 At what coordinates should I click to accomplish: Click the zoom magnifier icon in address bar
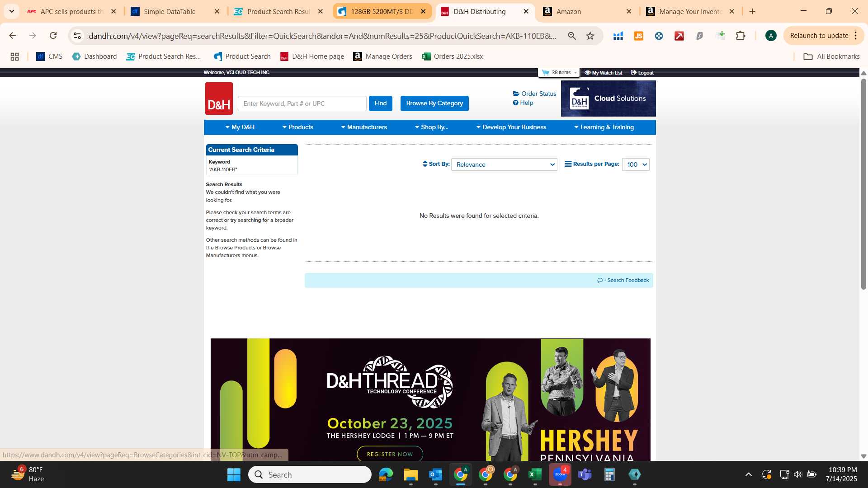(x=572, y=36)
